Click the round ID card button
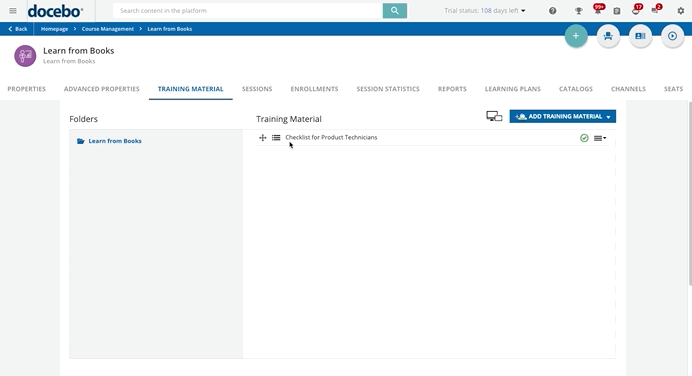This screenshot has width=692, height=376. point(640,36)
